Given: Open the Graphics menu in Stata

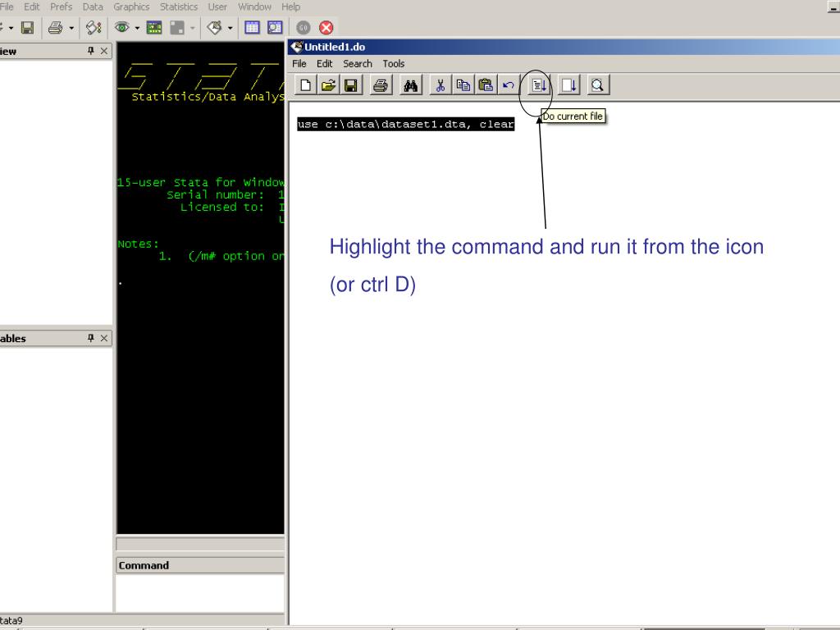Looking at the screenshot, I should [131, 7].
